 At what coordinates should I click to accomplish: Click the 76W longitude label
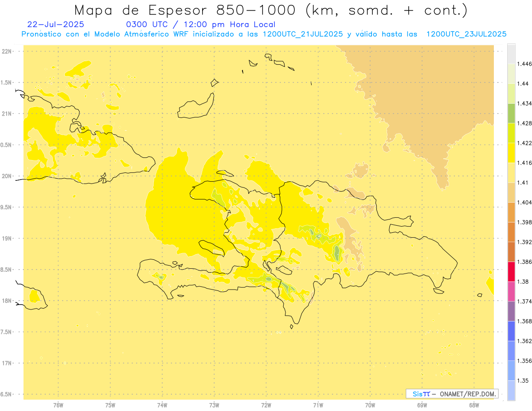[x=58, y=406]
